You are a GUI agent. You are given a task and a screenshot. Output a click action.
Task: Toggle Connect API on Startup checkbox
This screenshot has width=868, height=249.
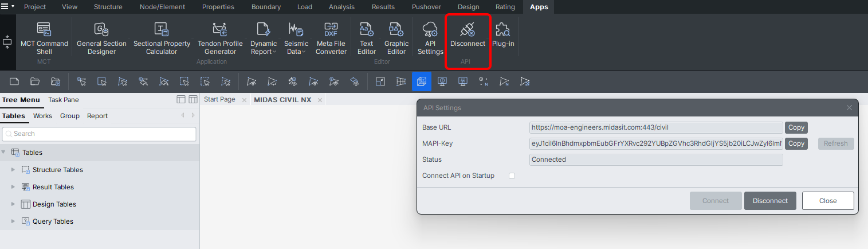tap(512, 176)
